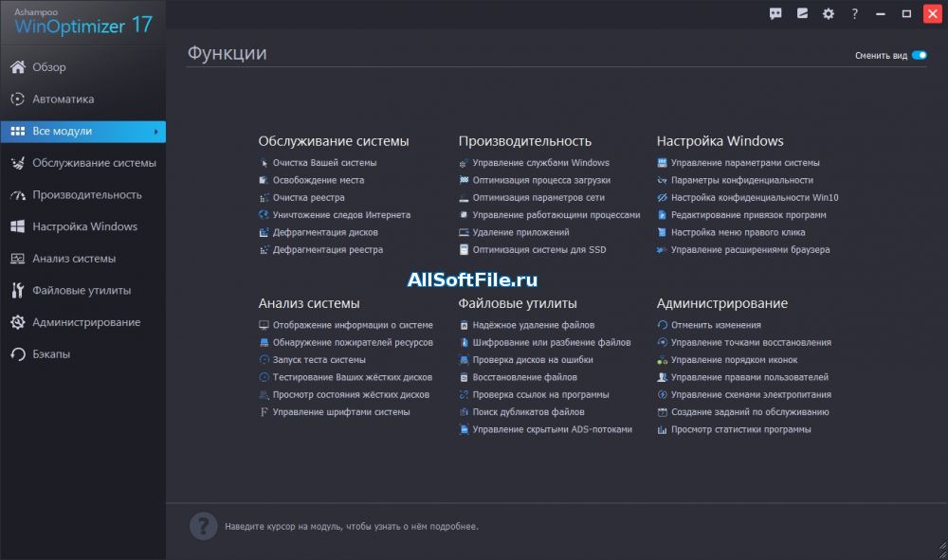Open Управление схемами электропитания module
948x560 pixels.
[x=750, y=395]
